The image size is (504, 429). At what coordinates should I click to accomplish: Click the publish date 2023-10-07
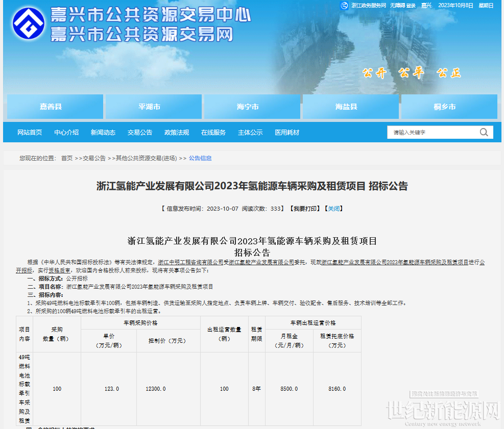coord(223,209)
